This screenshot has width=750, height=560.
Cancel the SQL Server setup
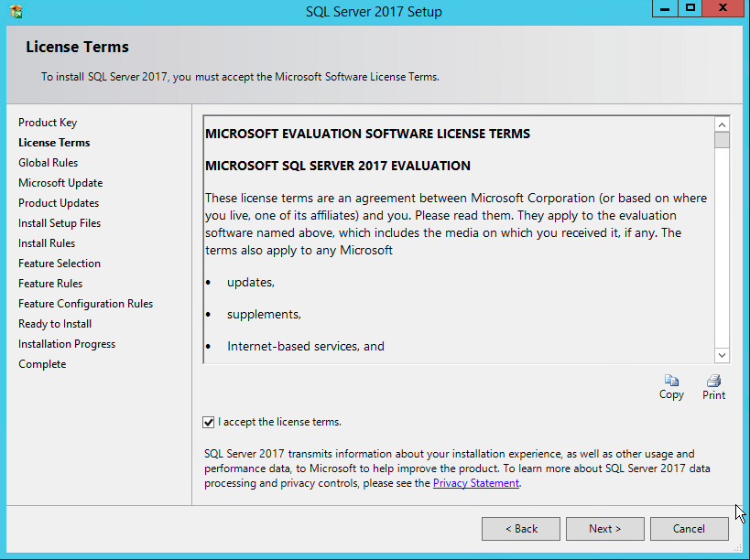tap(689, 529)
